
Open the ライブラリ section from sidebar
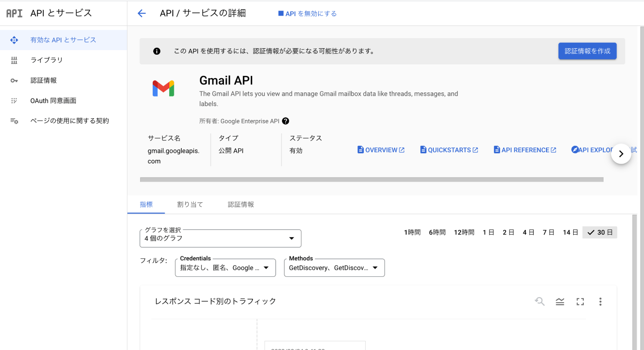point(47,60)
